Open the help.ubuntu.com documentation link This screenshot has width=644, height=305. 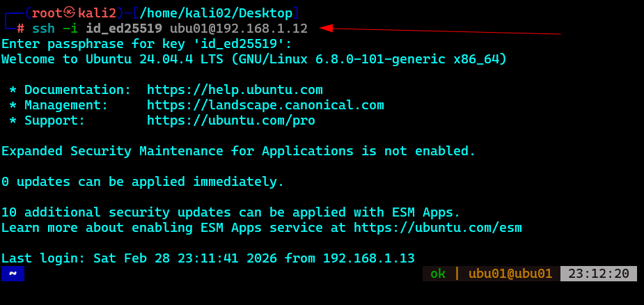(x=235, y=90)
